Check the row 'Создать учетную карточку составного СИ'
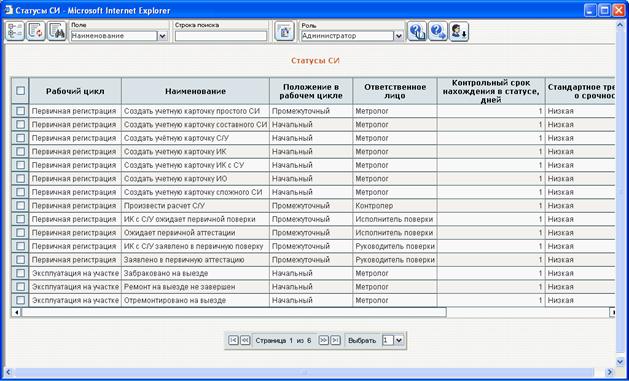 click(x=20, y=124)
